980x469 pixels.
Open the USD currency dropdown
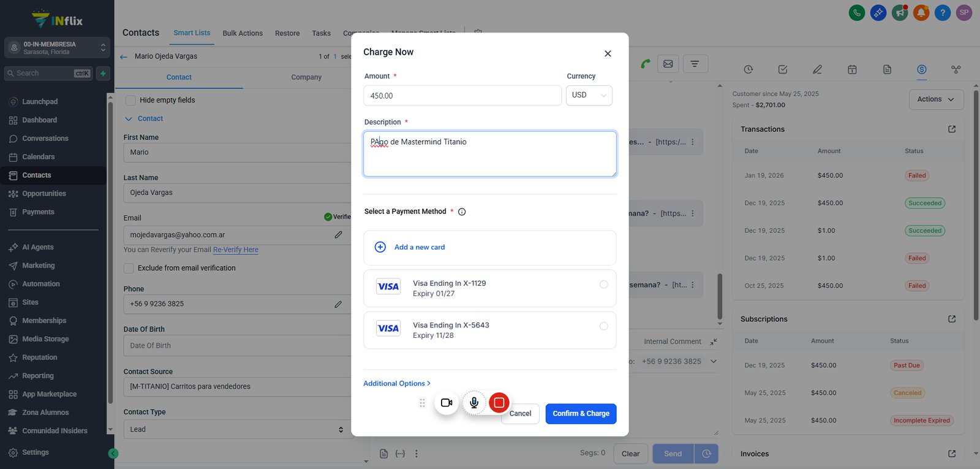tap(589, 96)
